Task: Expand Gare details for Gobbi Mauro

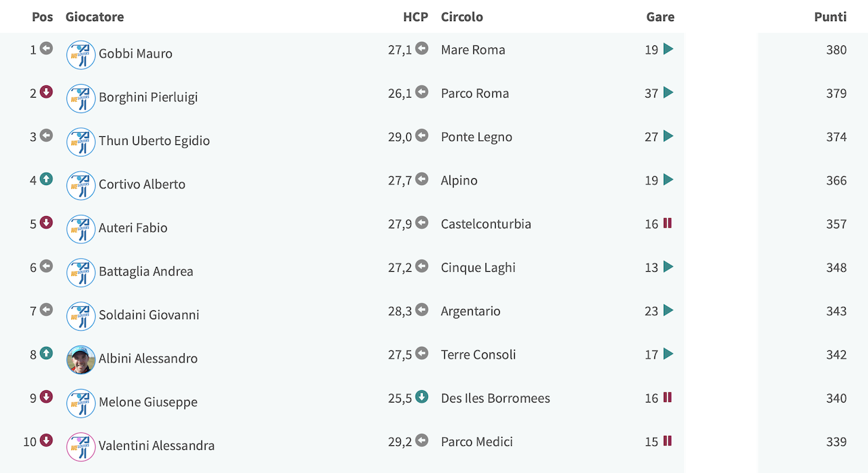Action: click(x=668, y=49)
